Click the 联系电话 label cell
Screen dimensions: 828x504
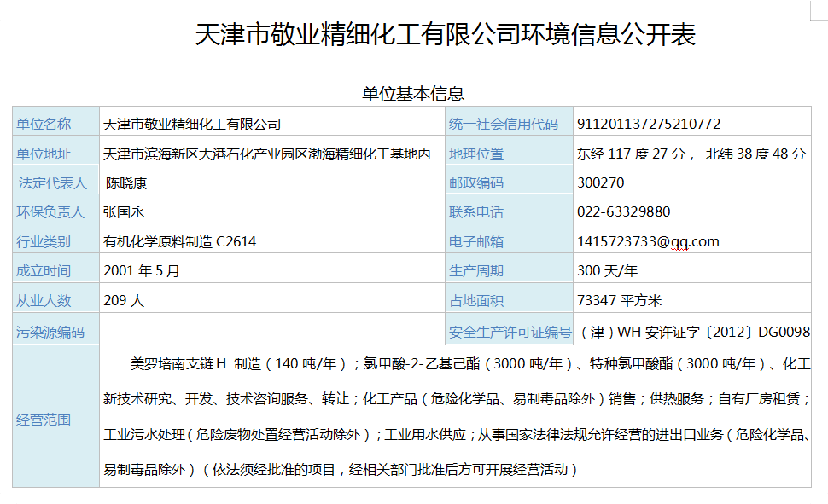509,208
